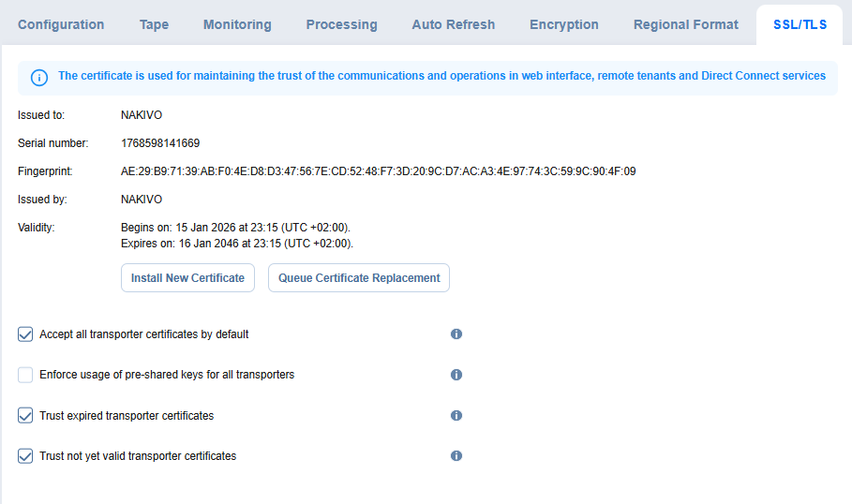Go to the Monitoring tab
The height and width of the screenshot is (504, 852).
click(x=237, y=24)
